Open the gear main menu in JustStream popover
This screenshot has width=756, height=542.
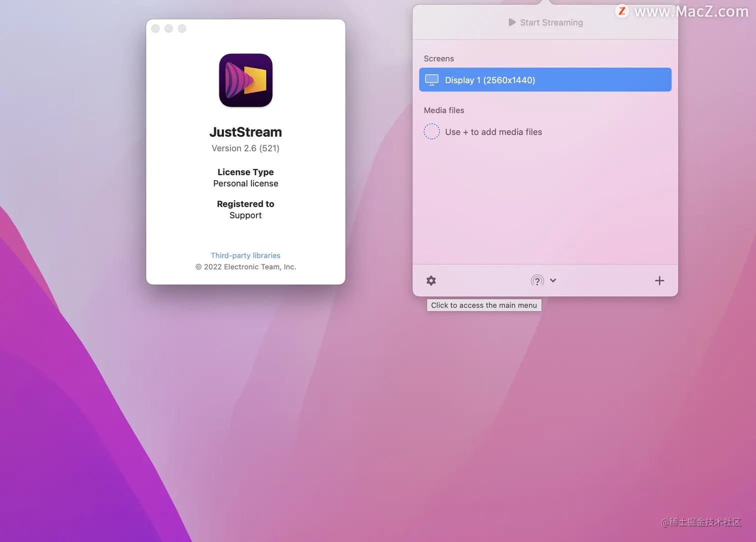click(431, 281)
